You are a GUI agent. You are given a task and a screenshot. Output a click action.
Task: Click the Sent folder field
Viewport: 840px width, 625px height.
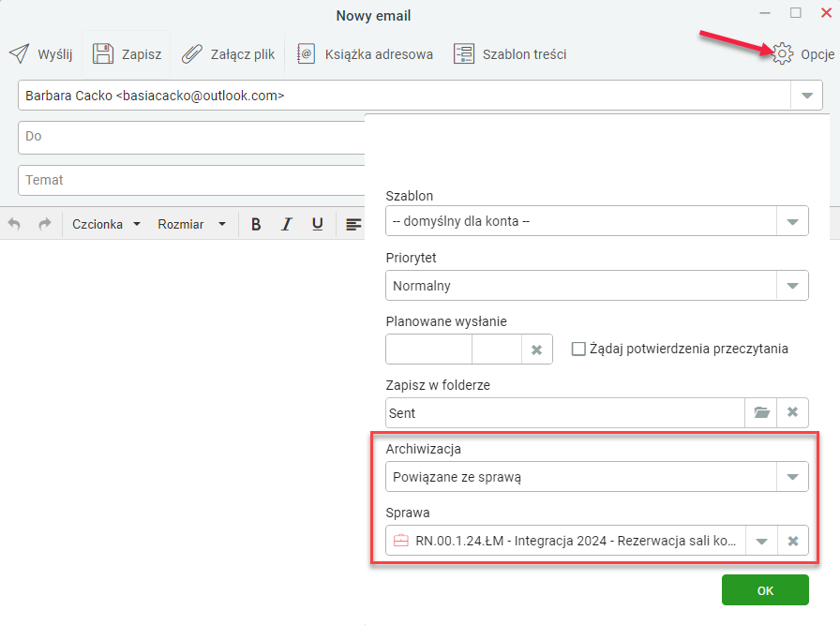point(565,413)
